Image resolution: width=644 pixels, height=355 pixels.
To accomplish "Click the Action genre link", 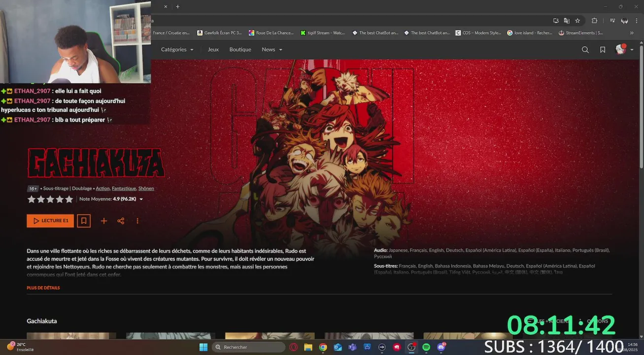I will click(x=102, y=188).
